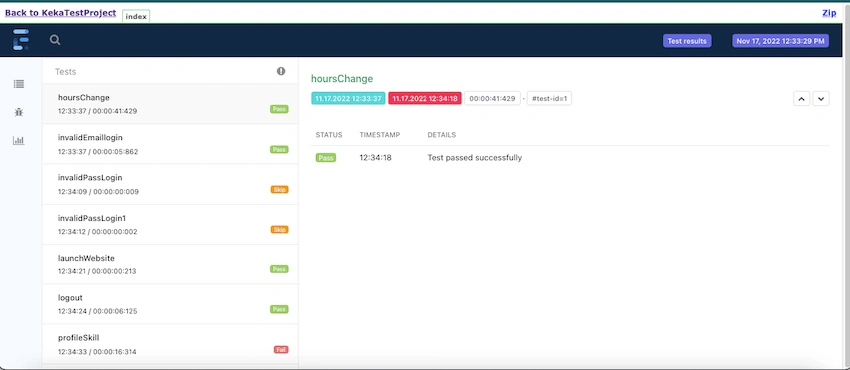The image size is (850, 370).
Task: Click the Tests panel header label
Action: [x=66, y=72]
